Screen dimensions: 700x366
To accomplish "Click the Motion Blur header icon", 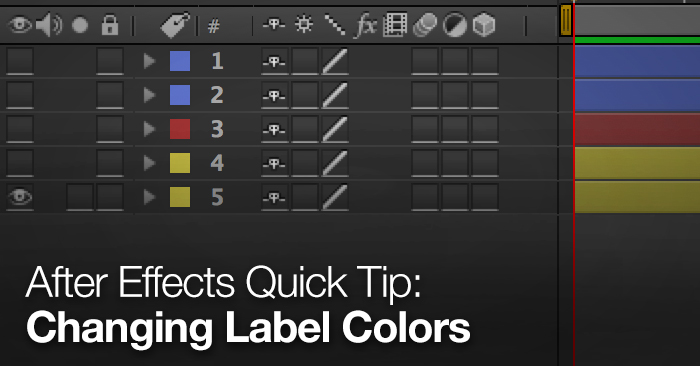I will coord(425,25).
